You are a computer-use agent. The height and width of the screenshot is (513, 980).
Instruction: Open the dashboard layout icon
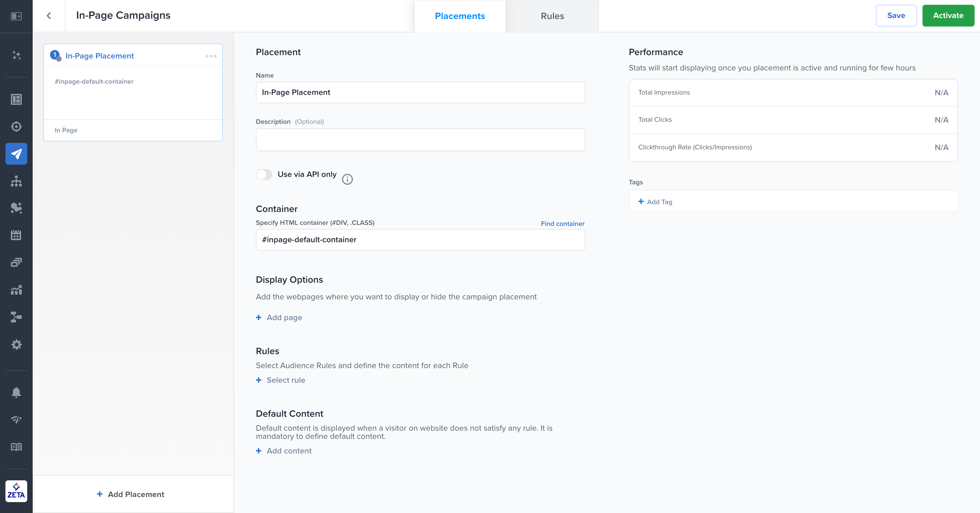(16, 99)
